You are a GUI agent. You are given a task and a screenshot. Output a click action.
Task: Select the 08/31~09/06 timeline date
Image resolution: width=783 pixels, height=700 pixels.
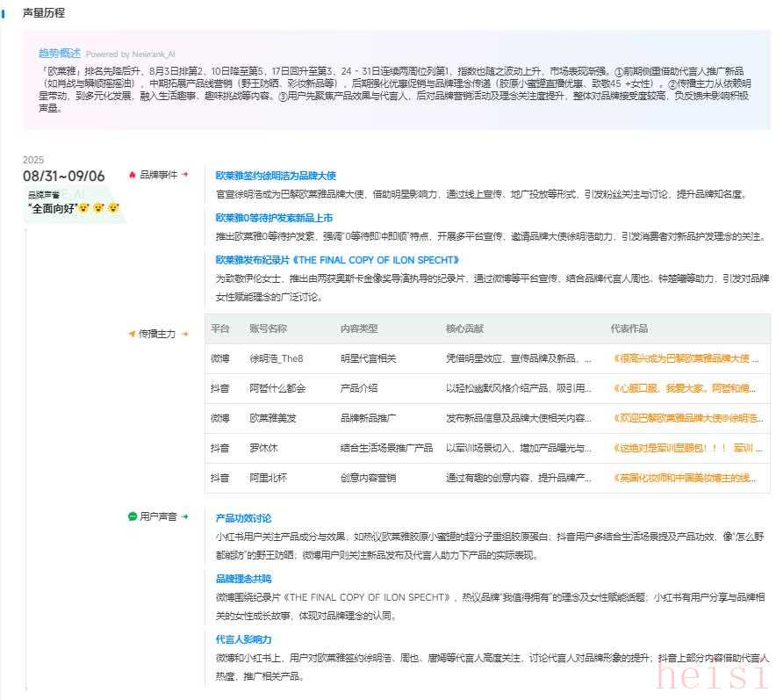coord(64,177)
